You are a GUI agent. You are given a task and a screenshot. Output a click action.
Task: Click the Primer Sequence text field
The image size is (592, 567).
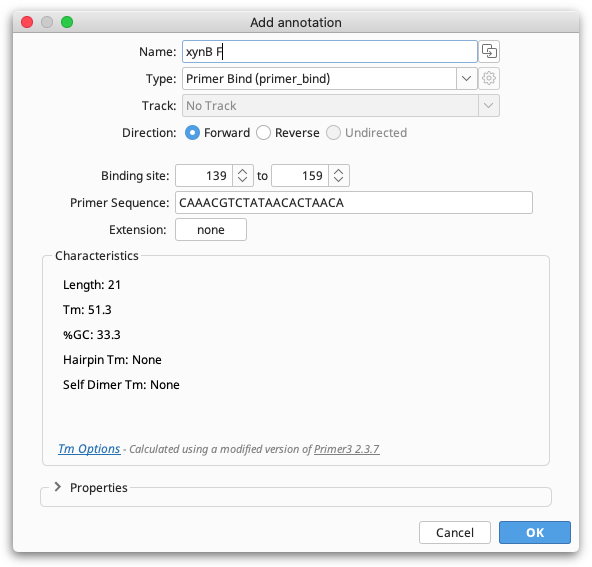(x=354, y=203)
